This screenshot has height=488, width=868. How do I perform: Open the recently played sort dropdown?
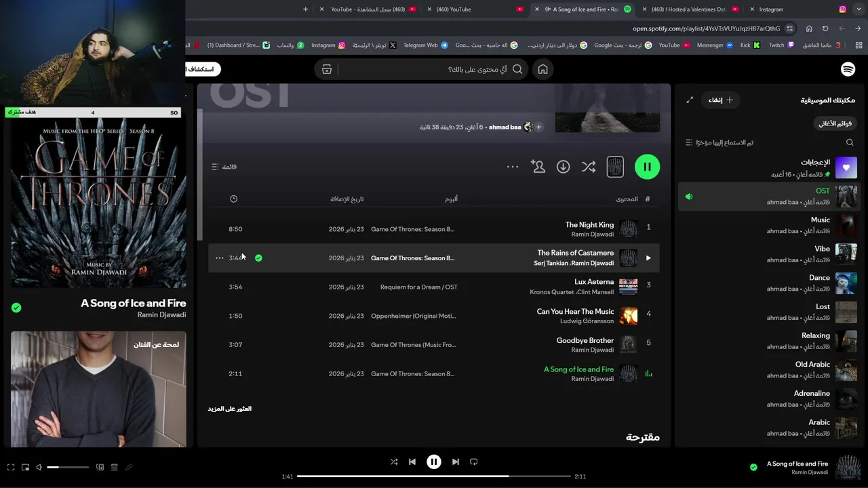(719, 142)
